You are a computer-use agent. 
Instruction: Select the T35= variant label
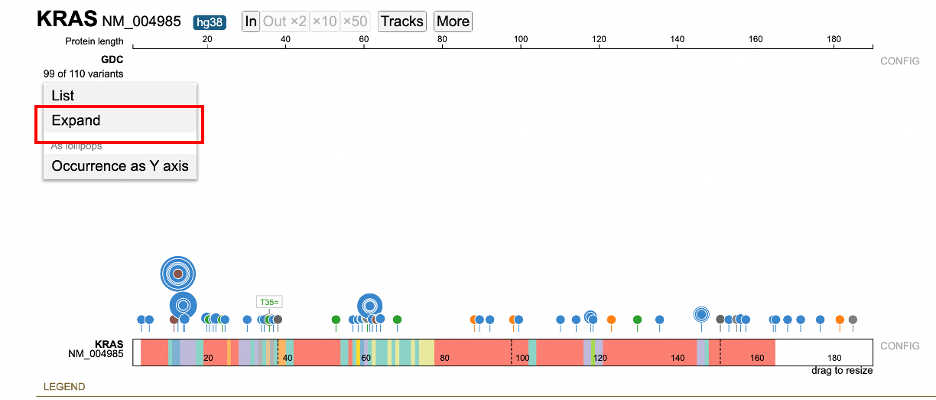tap(269, 302)
